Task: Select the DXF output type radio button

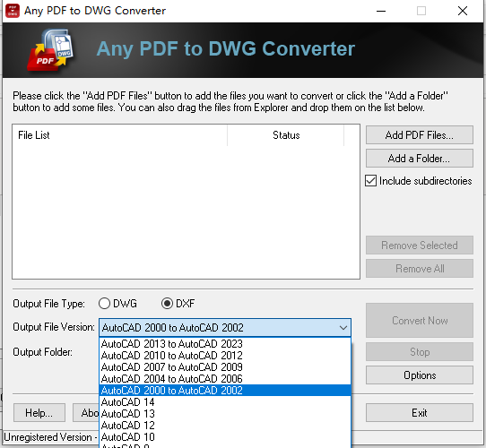Action: point(167,304)
